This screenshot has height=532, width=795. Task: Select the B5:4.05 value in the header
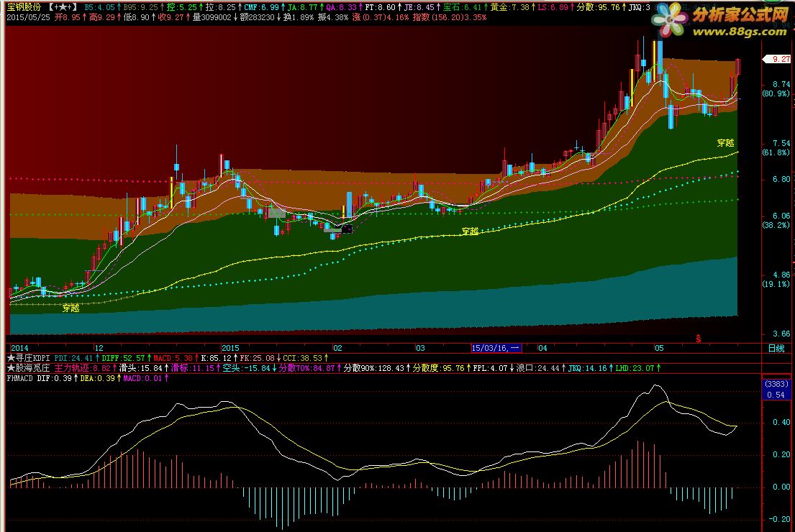click(99, 7)
